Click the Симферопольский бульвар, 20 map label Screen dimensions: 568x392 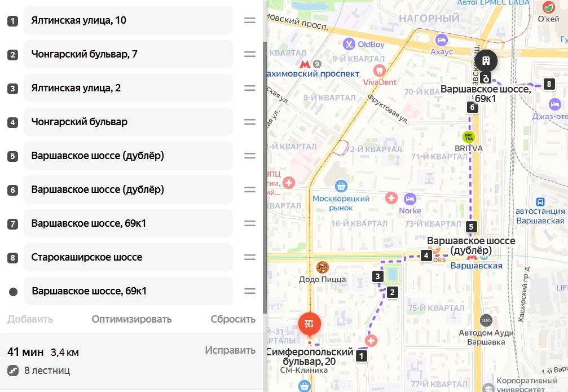(x=310, y=356)
